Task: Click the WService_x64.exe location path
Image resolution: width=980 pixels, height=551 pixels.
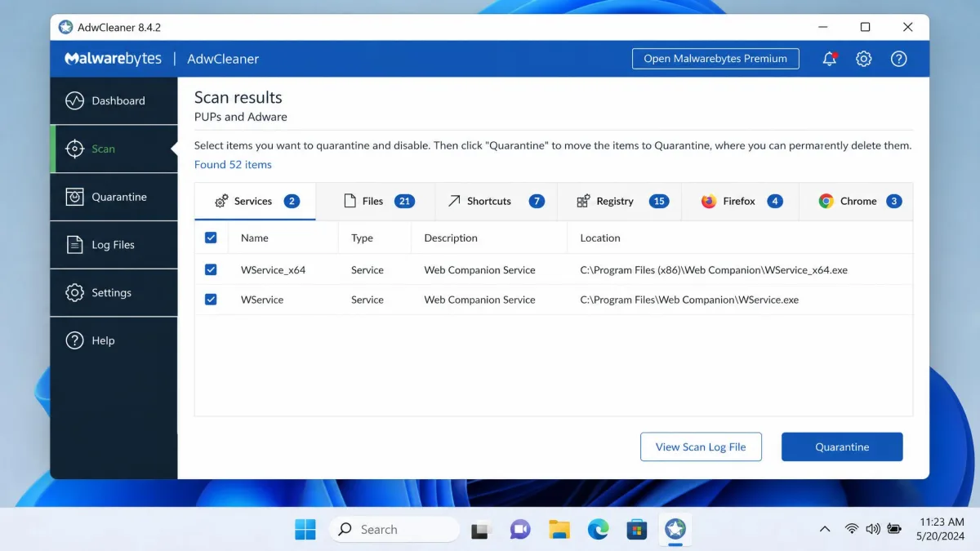Action: tap(714, 270)
